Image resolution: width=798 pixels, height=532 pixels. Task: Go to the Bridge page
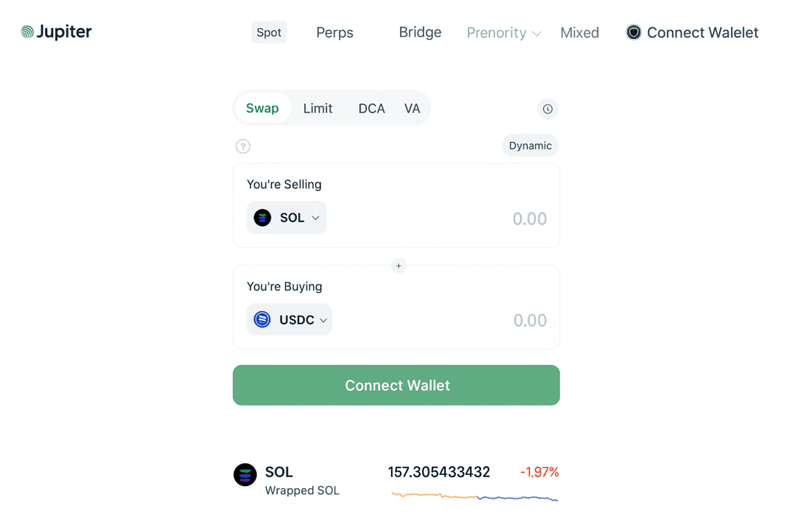[420, 33]
